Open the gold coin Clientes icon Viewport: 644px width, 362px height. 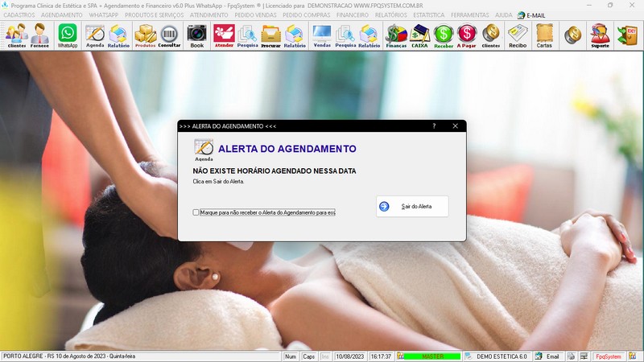pyautogui.click(x=491, y=35)
